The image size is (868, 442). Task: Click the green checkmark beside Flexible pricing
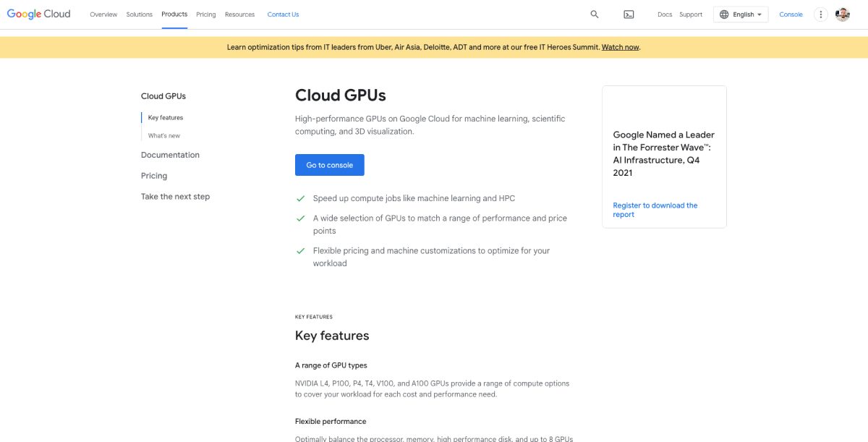[x=302, y=250]
